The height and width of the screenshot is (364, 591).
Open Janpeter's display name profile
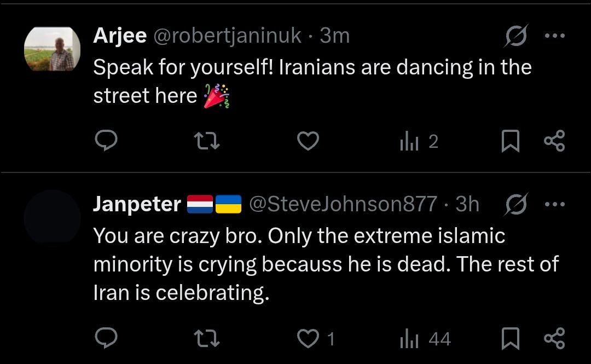pyautogui.click(x=137, y=204)
